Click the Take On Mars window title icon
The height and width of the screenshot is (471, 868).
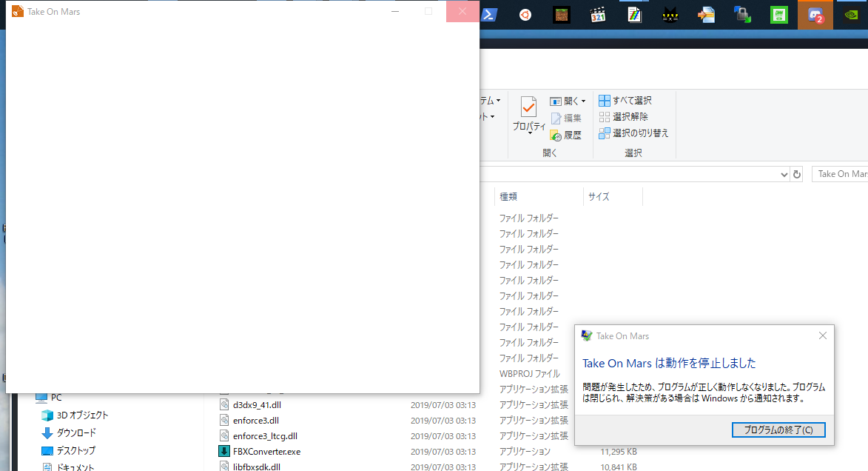(18, 11)
